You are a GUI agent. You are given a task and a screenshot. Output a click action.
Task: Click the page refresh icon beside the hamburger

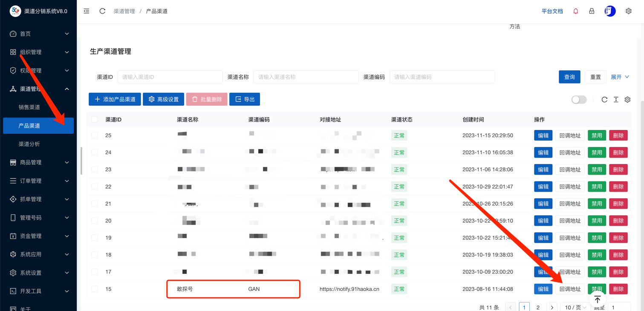click(x=102, y=11)
